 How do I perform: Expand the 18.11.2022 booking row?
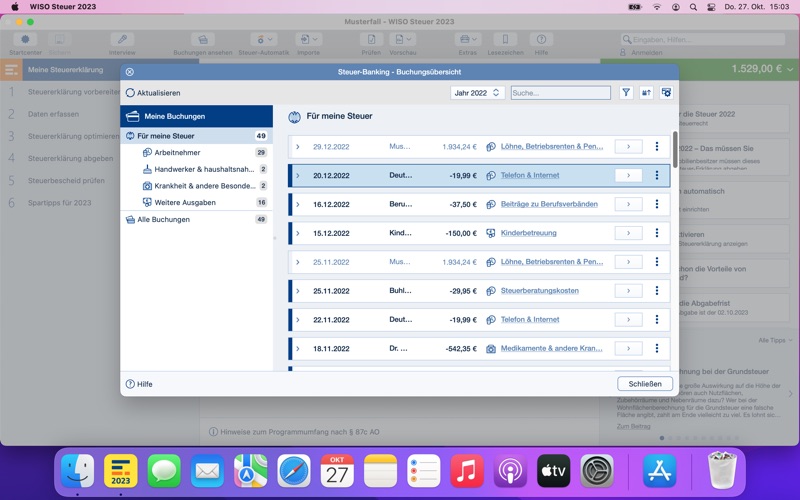(x=297, y=348)
